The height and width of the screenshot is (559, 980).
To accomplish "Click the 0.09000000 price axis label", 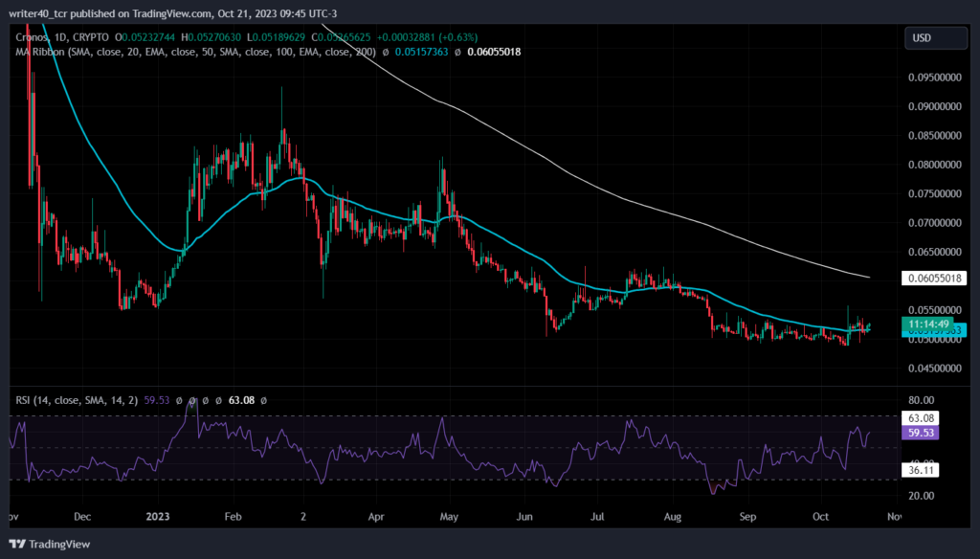I will 934,106.
